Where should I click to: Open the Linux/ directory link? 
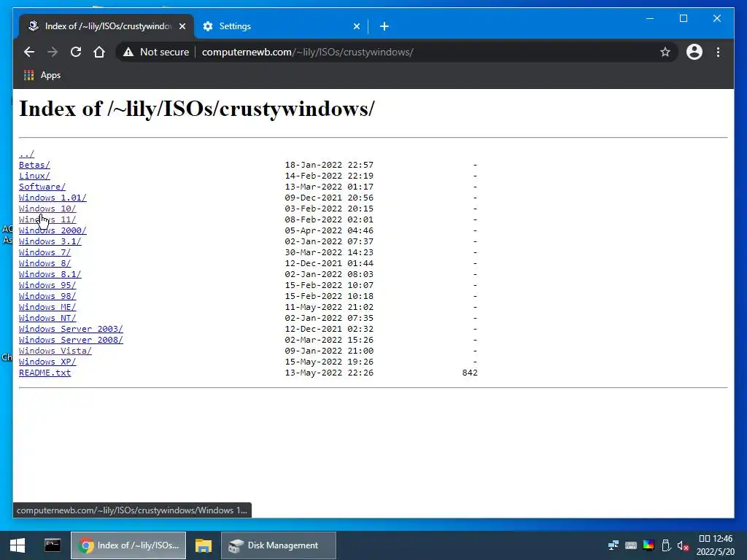click(34, 176)
